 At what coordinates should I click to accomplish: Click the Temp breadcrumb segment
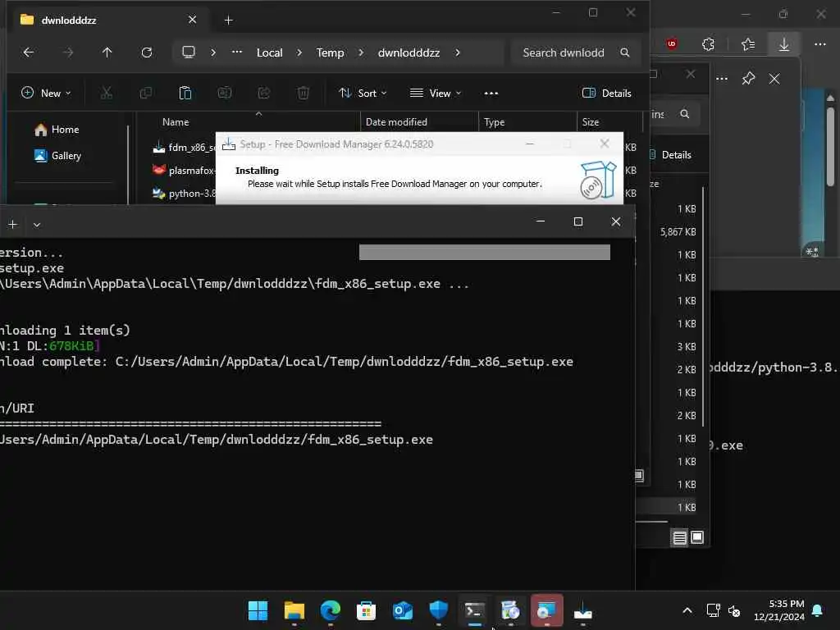330,52
